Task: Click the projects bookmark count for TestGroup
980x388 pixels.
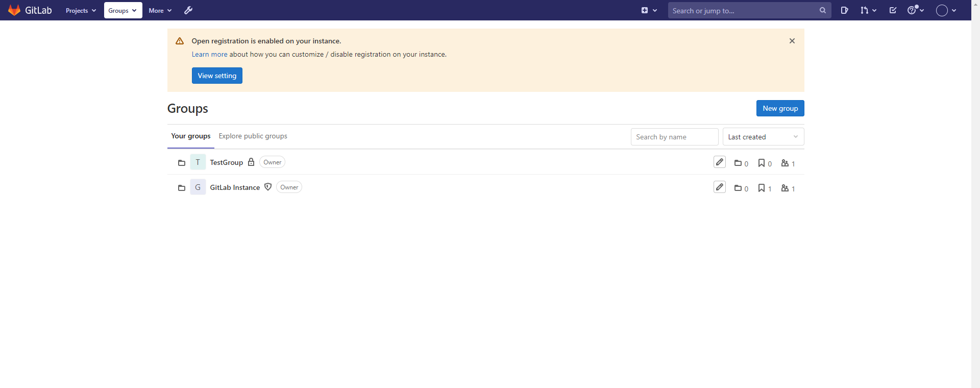Action: pyautogui.click(x=765, y=163)
